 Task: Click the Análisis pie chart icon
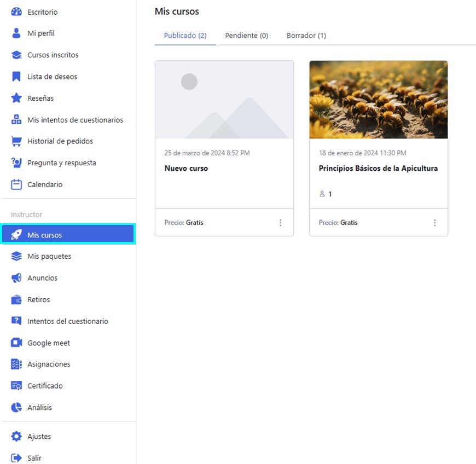[x=16, y=407]
